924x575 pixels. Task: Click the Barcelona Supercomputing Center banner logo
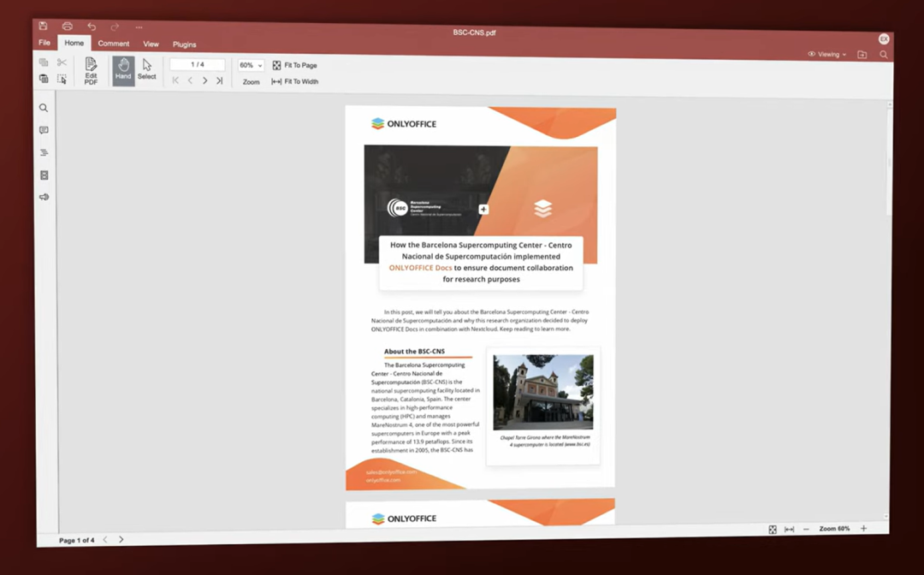(x=424, y=209)
